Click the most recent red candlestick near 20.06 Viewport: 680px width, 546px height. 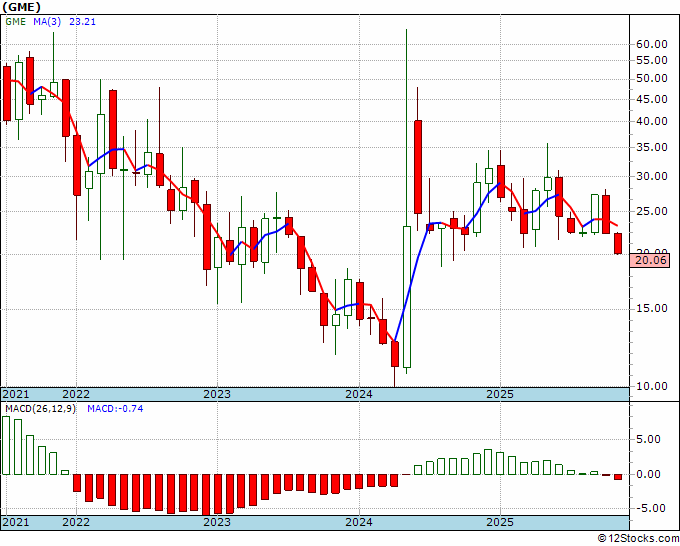pyautogui.click(x=618, y=244)
